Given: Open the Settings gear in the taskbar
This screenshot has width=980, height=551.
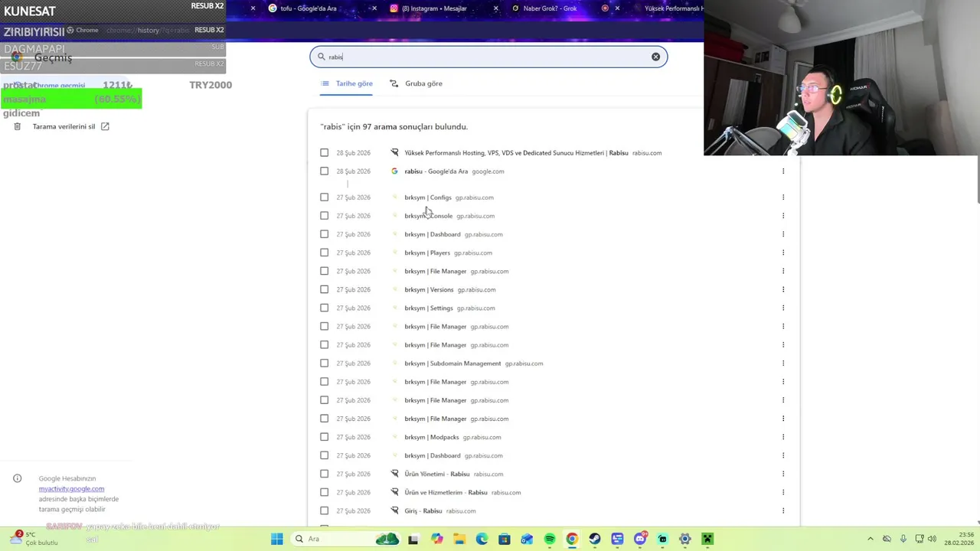Looking at the screenshot, I should pos(685,539).
